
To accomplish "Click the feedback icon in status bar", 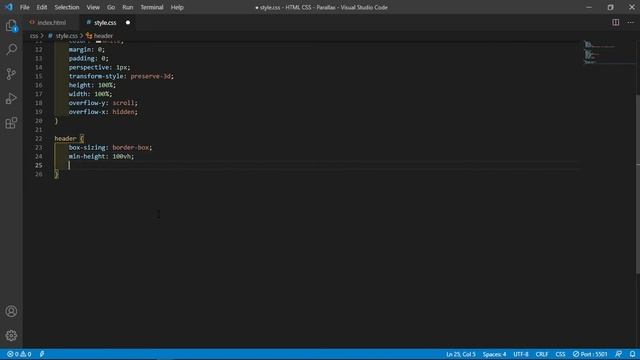I will coord(619,354).
